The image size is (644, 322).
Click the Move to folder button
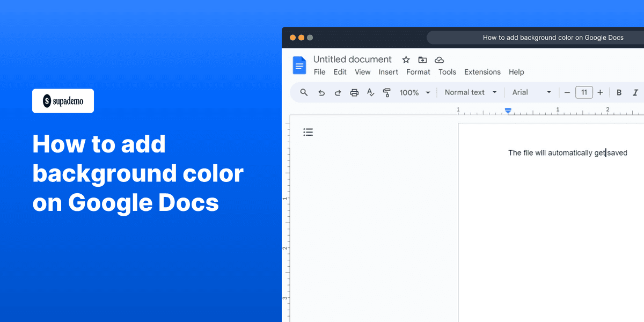(x=422, y=60)
